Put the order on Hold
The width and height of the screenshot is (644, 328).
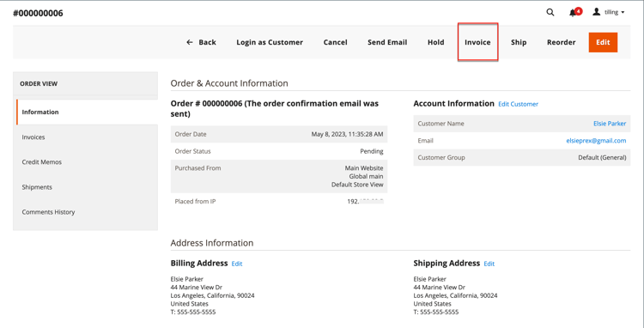(435, 42)
